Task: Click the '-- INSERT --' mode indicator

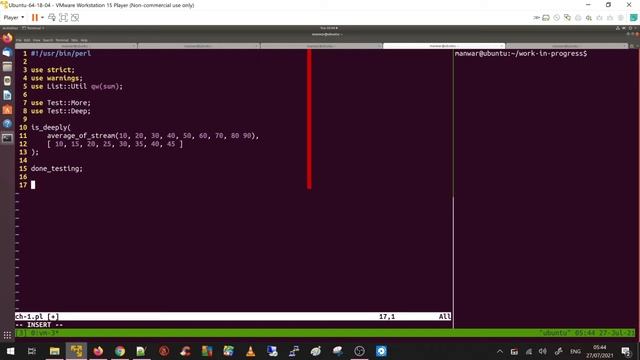Action: (x=39, y=325)
